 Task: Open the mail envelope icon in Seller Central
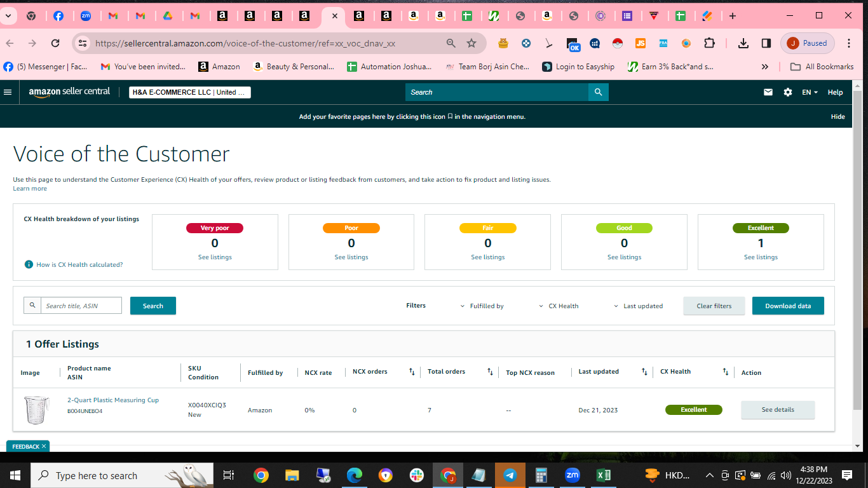pos(768,92)
